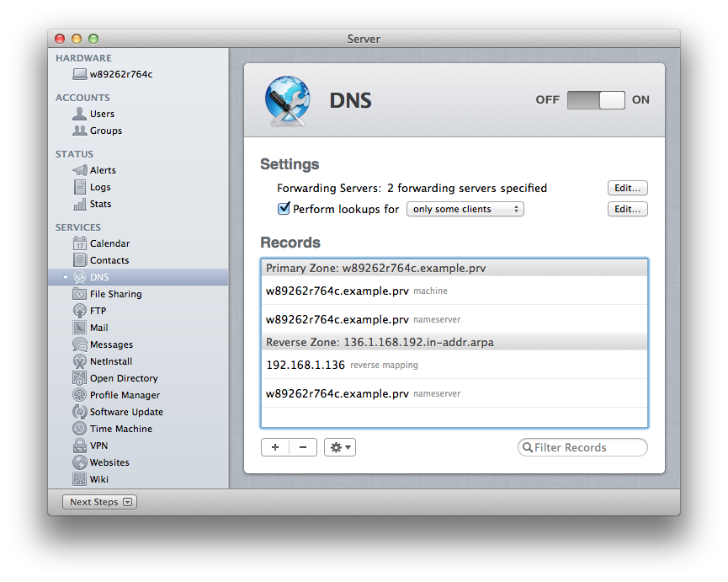The image size is (728, 582).
Task: Open the only some clients dropdown
Action: coord(465,208)
